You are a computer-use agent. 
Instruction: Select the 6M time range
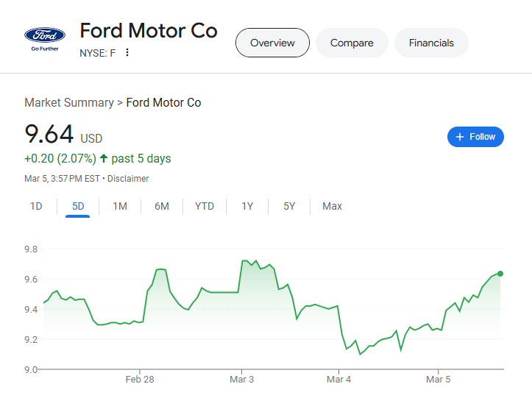pyautogui.click(x=162, y=206)
